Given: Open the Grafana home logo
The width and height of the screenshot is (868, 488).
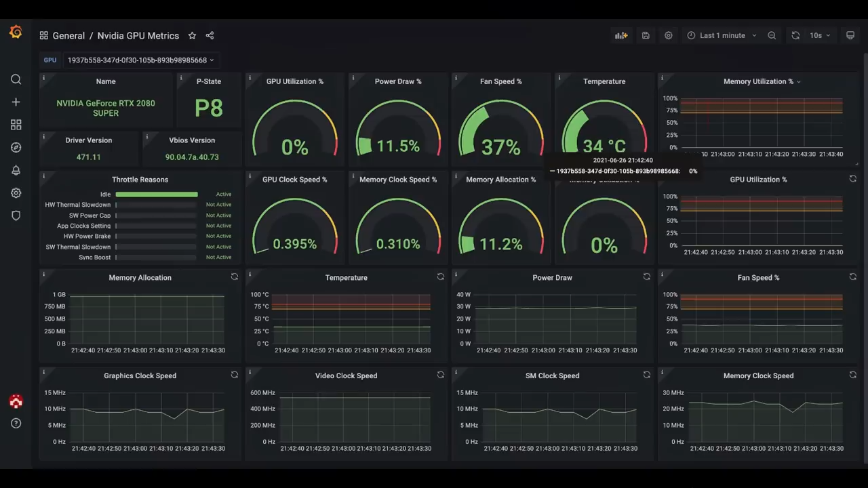Looking at the screenshot, I should [x=16, y=32].
